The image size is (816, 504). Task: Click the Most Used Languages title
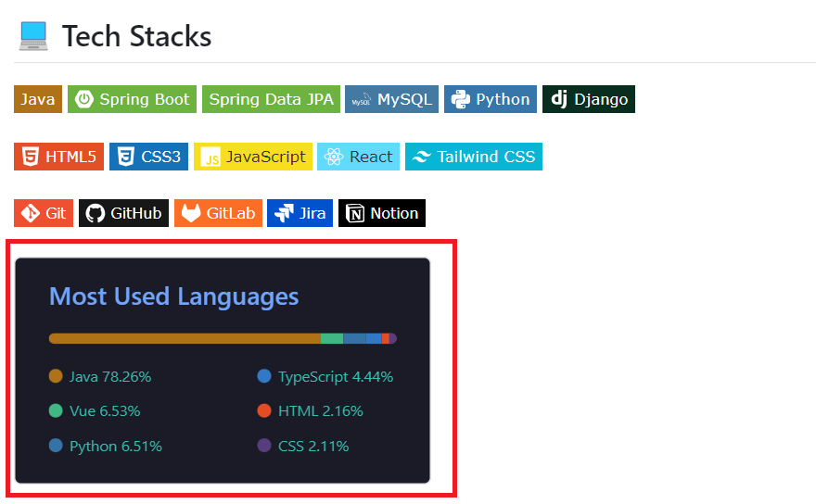[x=173, y=296]
